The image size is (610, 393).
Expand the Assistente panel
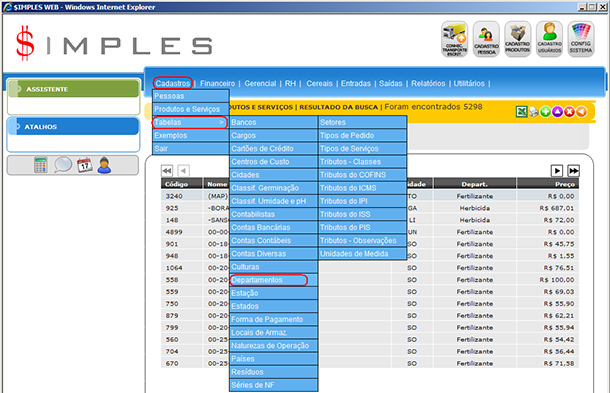[x=74, y=89]
